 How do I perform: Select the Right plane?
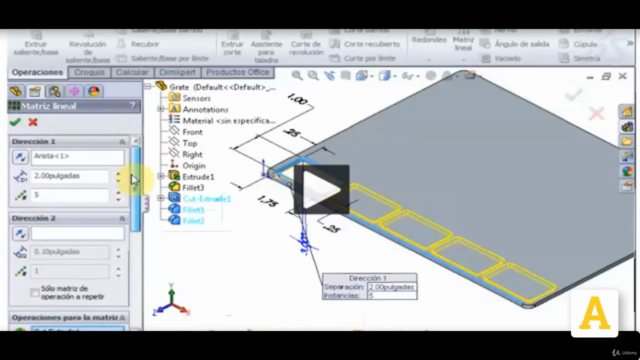point(186,154)
